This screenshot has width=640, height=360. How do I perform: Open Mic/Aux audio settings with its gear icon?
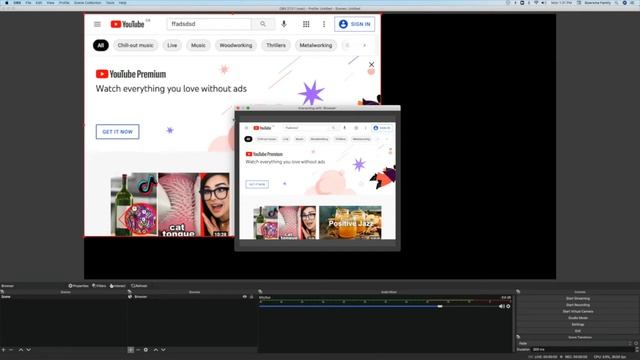pyautogui.click(x=508, y=306)
